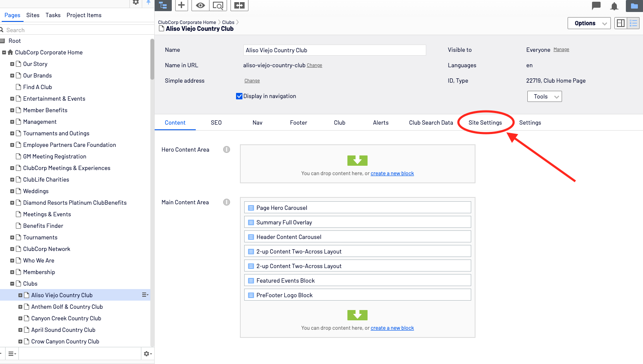The width and height of the screenshot is (643, 364).
Task: Switch to the Sites tab
Action: pos(33,15)
